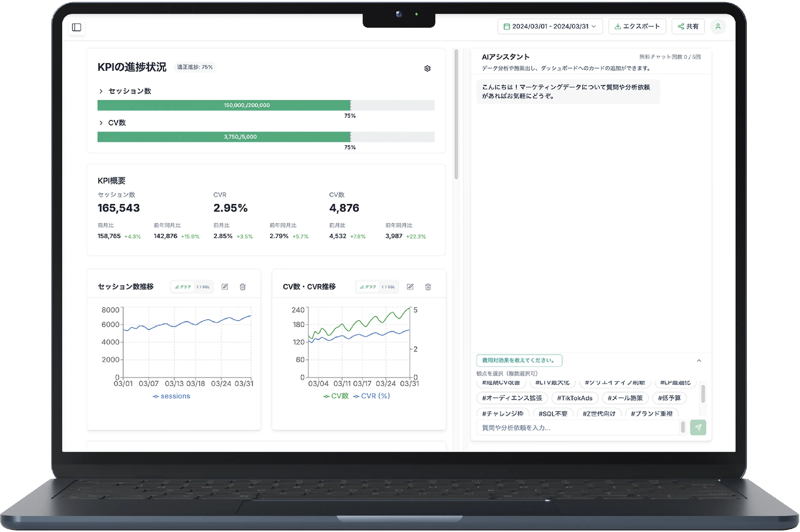Delete the CV数・CVR推移 card
This screenshot has width=800, height=532.
(428, 287)
